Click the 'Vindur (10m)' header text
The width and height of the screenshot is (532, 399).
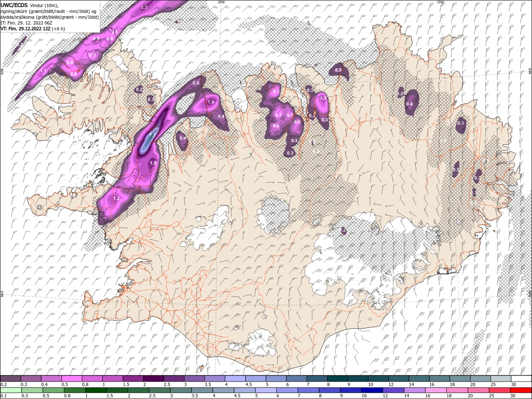pyautogui.click(x=44, y=5)
